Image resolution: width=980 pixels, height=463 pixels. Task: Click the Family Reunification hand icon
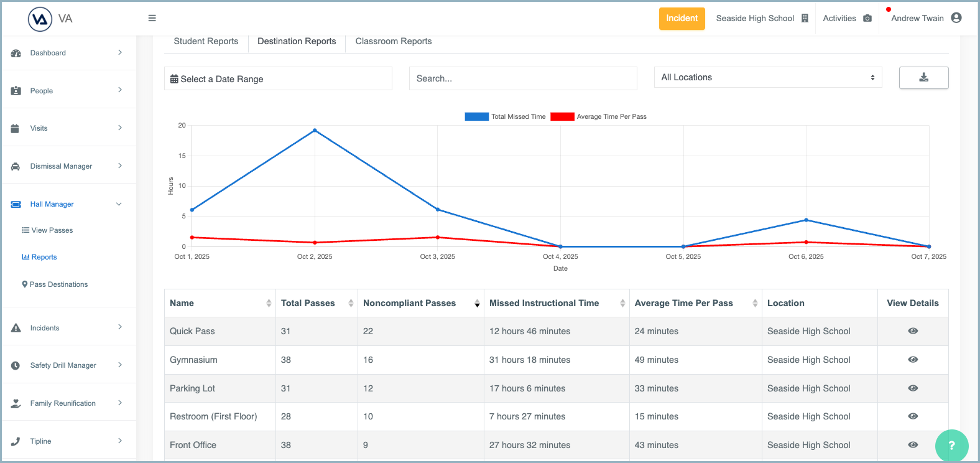(x=16, y=403)
